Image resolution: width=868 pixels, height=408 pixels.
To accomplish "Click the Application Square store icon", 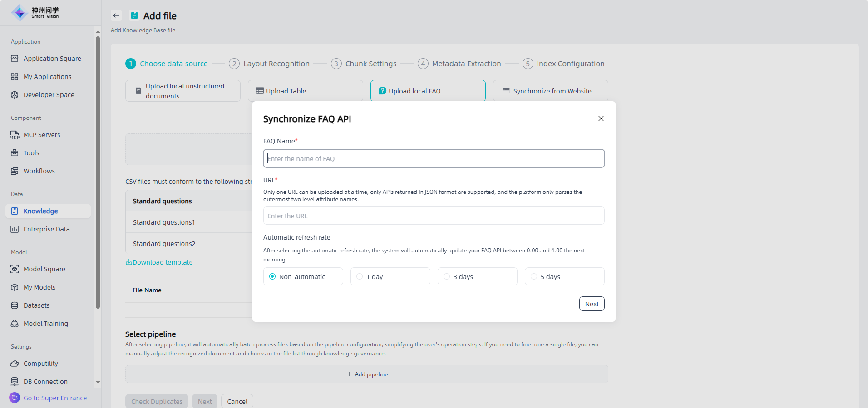I will click(15, 59).
